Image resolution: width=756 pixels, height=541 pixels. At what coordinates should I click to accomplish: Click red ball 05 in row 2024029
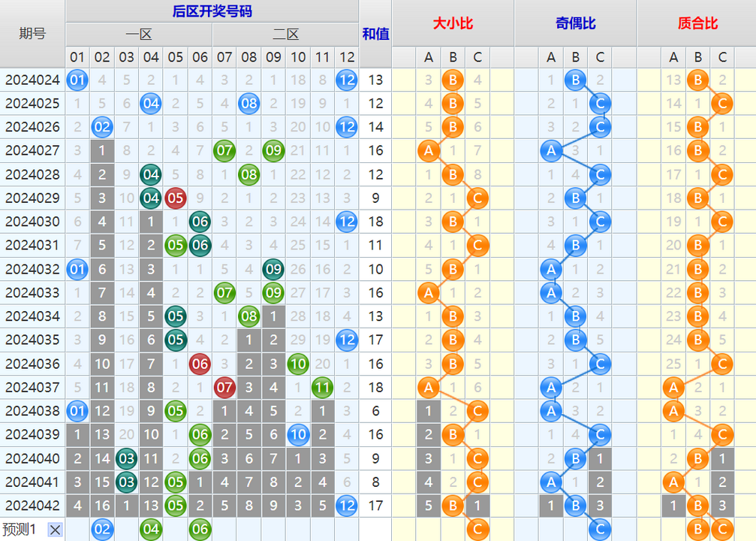176,198
